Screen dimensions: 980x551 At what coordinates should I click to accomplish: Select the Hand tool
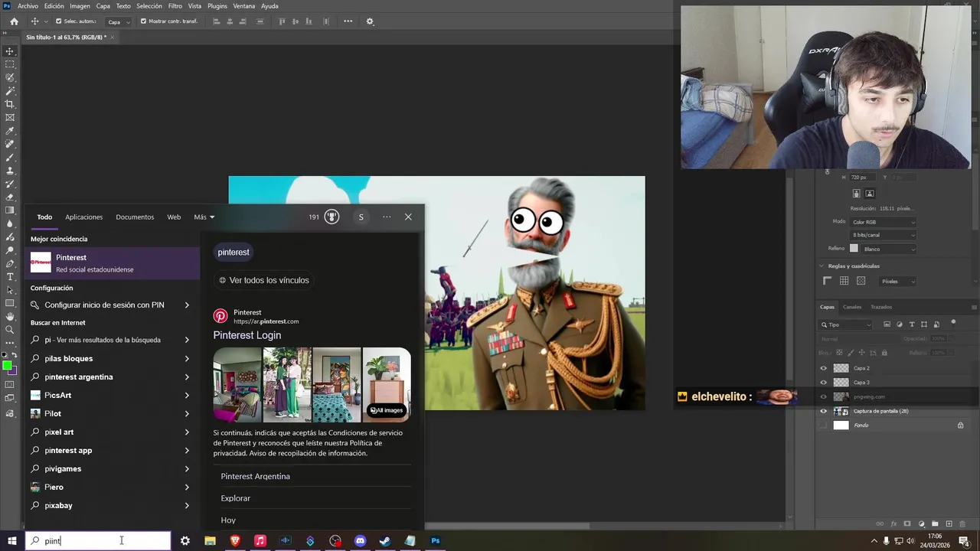tap(10, 316)
